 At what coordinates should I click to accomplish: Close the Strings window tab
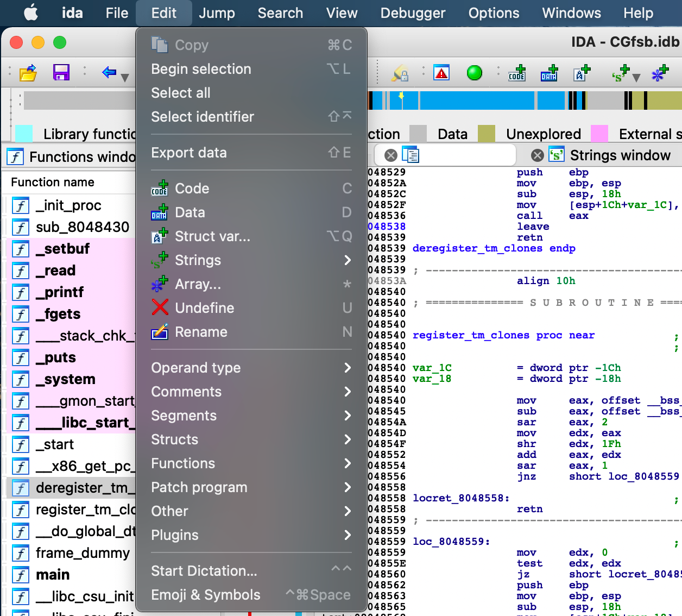point(538,155)
